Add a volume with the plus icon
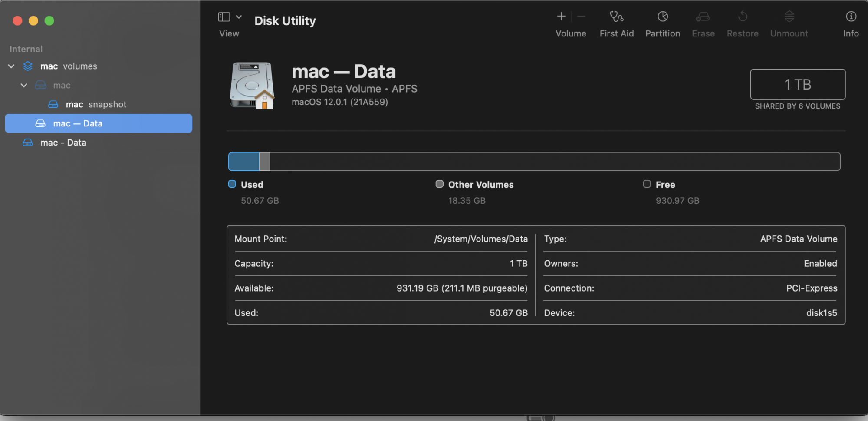This screenshot has height=421, width=868. click(561, 17)
